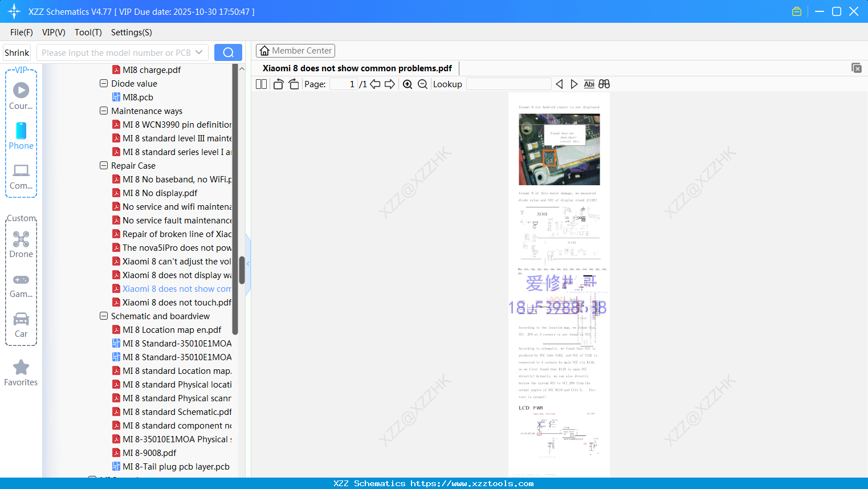Open the Tool(T) menu
Screen dimensions: 868x489
88,32
